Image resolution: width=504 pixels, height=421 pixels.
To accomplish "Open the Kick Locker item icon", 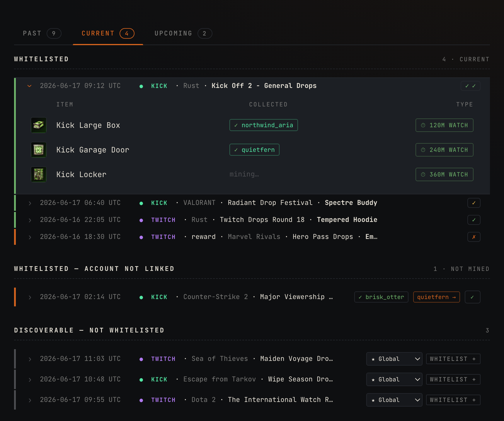I will point(39,174).
